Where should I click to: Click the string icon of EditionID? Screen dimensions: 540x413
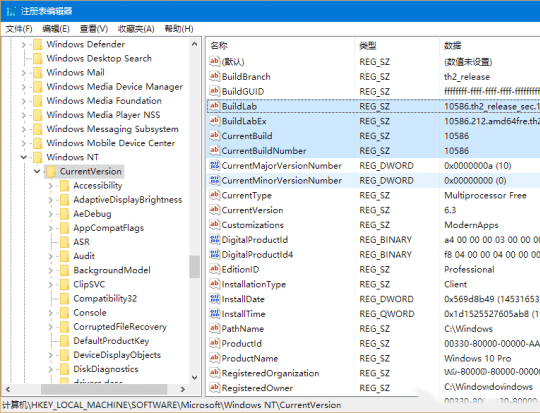coord(214,269)
